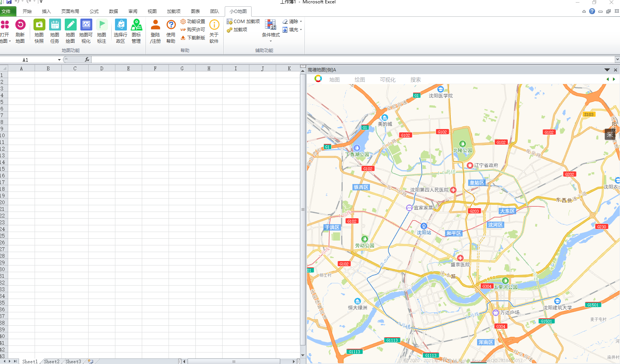Screen dimensions: 620x364
Task: Open the 可视化 menu in map pane
Action: pos(388,80)
